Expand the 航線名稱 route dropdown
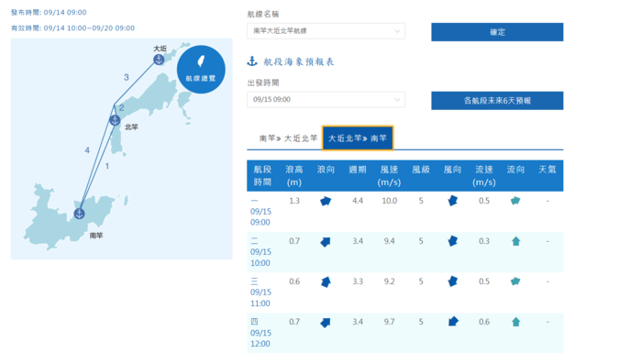 click(x=326, y=31)
